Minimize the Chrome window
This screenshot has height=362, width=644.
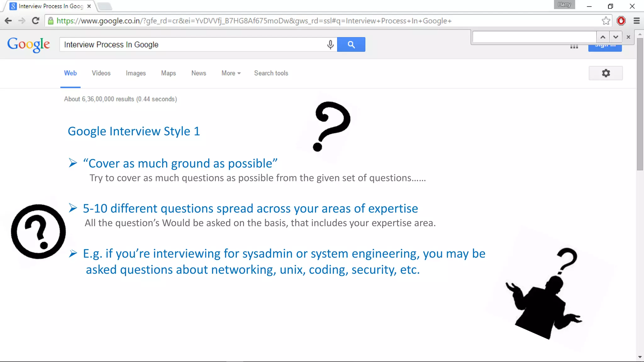589,6
